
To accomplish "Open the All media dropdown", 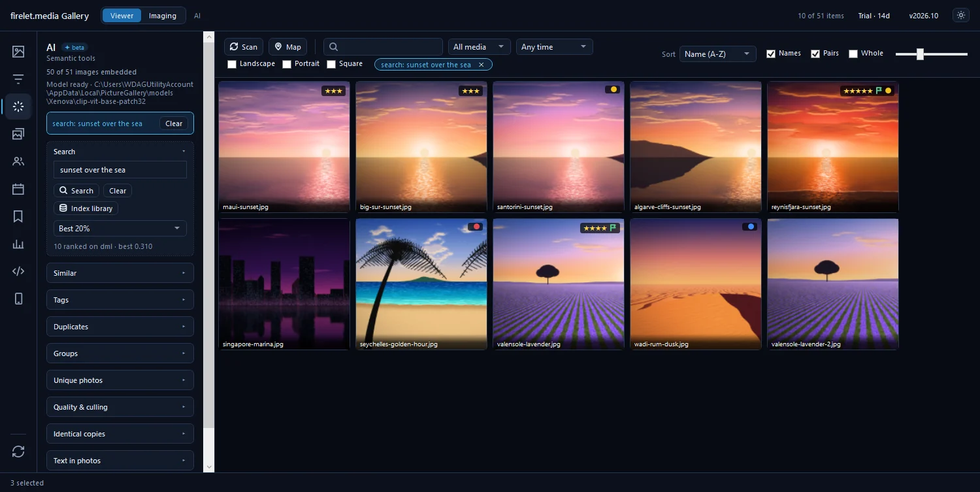I will tap(480, 47).
